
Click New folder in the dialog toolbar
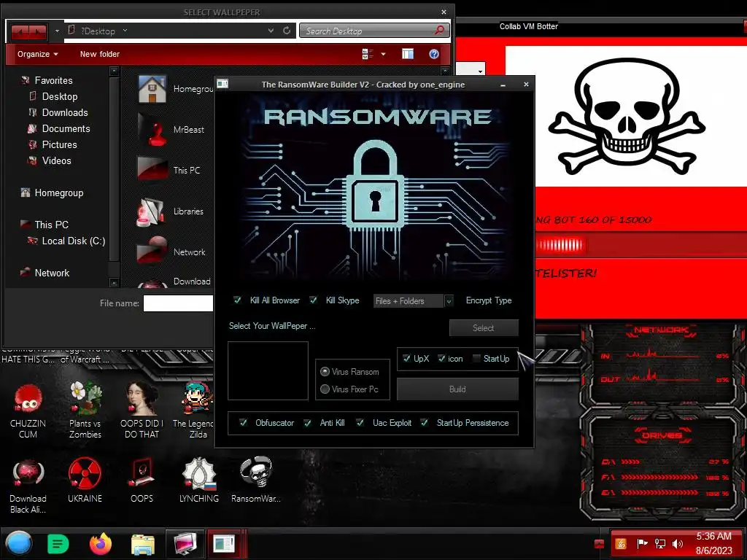(x=99, y=54)
